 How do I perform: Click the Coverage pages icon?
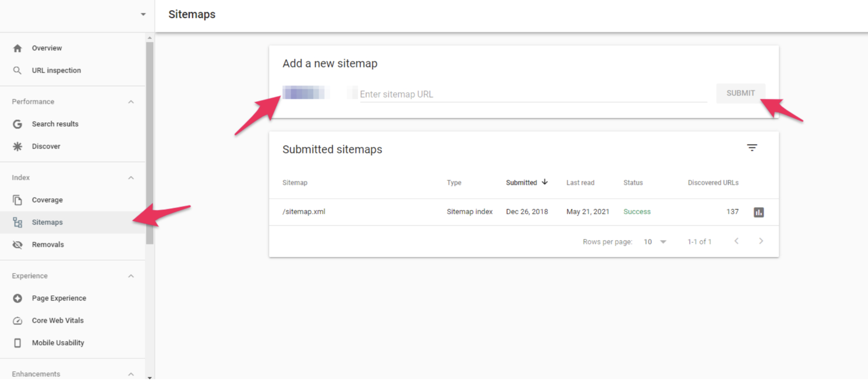[17, 200]
